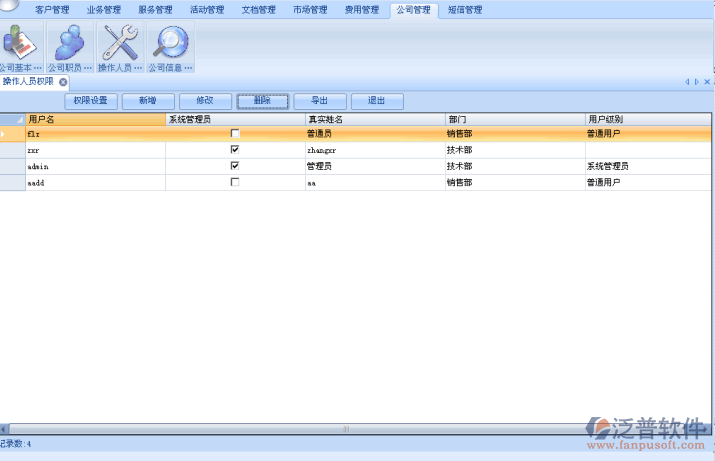This screenshot has height=461, width=715.
Task: Switch to 业务管理 tab
Action: click(104, 10)
